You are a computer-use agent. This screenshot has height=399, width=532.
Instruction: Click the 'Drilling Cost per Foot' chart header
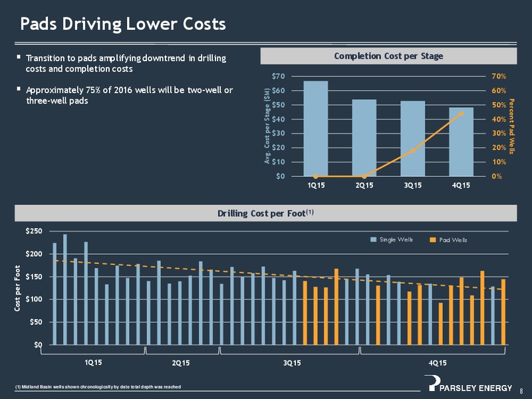tap(265, 213)
